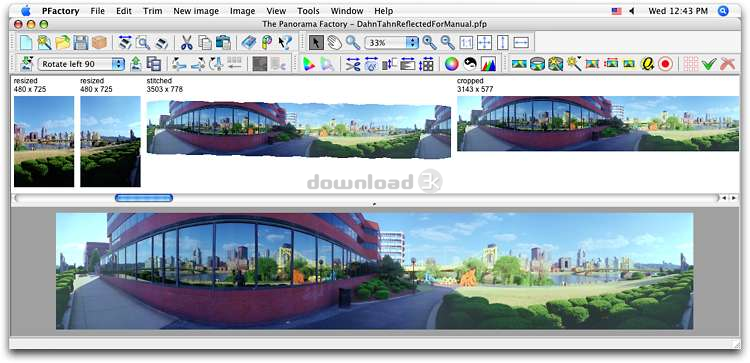Click the green checkmark accept icon

[709, 64]
